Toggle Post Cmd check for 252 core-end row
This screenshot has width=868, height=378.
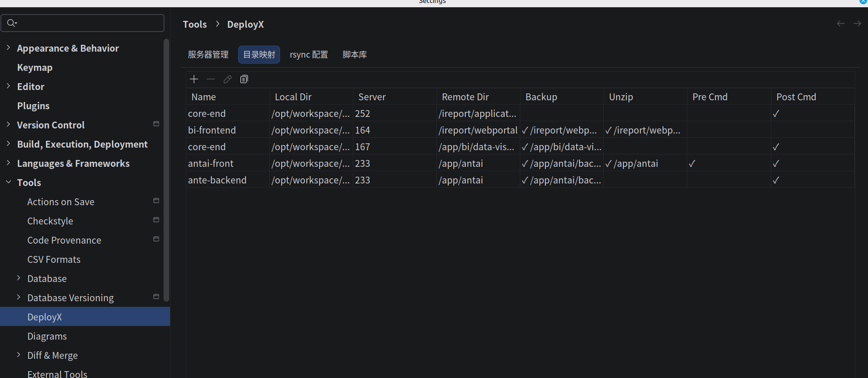point(776,113)
